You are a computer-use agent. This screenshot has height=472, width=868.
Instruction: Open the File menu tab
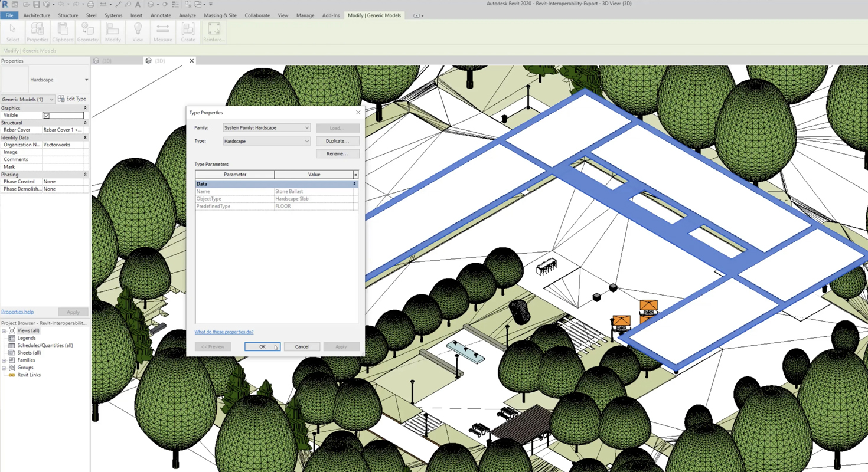(9, 15)
